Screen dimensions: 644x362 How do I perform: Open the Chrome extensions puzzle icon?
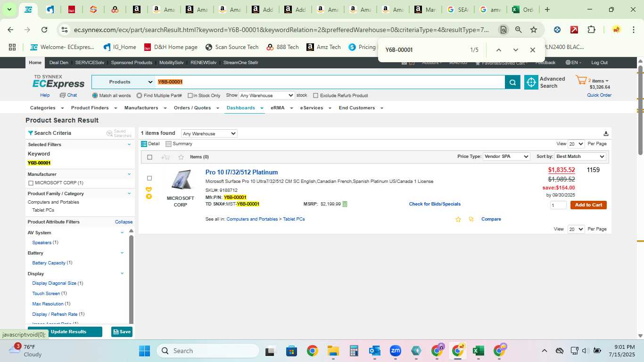(591, 30)
